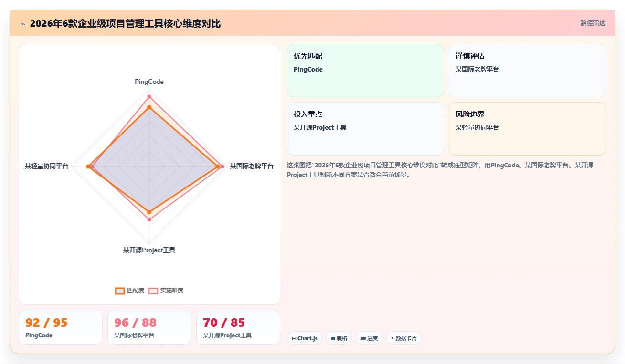Click the radar icon beside the title

[22, 24]
